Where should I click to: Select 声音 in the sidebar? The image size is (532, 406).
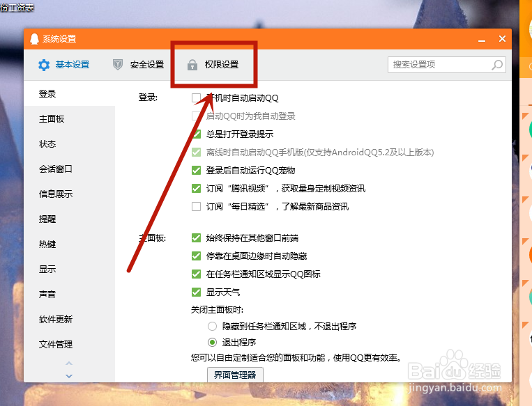[x=70, y=294]
